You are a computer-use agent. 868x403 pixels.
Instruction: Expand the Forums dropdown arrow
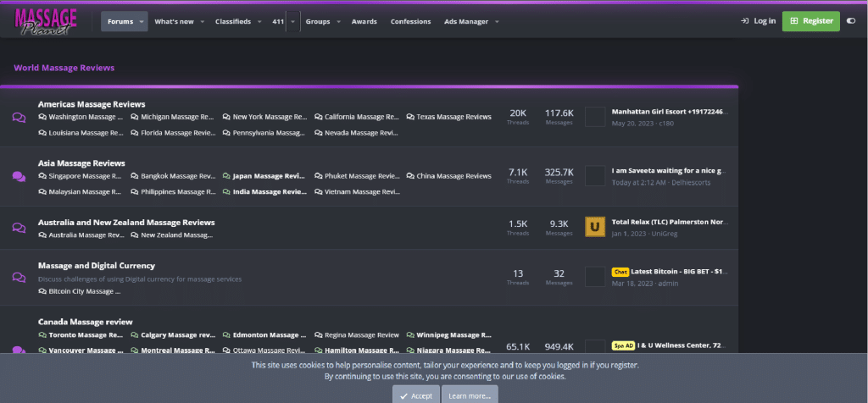pos(142,21)
